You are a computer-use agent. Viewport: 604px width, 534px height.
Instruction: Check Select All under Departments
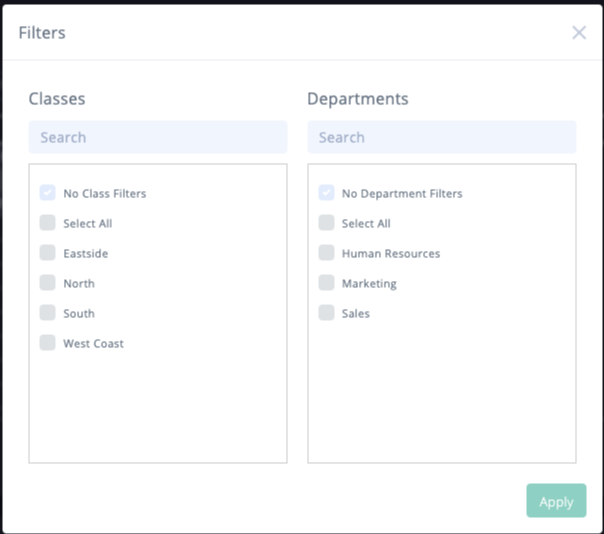click(x=326, y=223)
